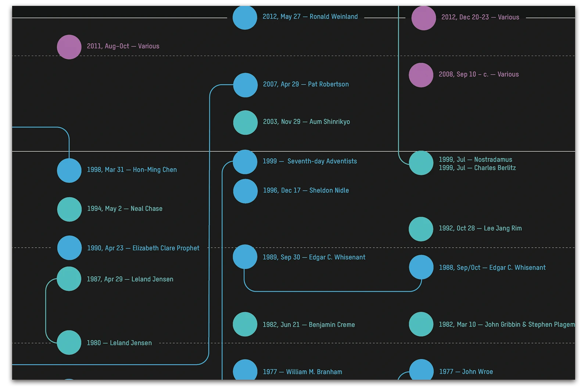Click the 1982 Benjamin Creme label
Viewport: 588px width, 390px height.
coord(309,325)
